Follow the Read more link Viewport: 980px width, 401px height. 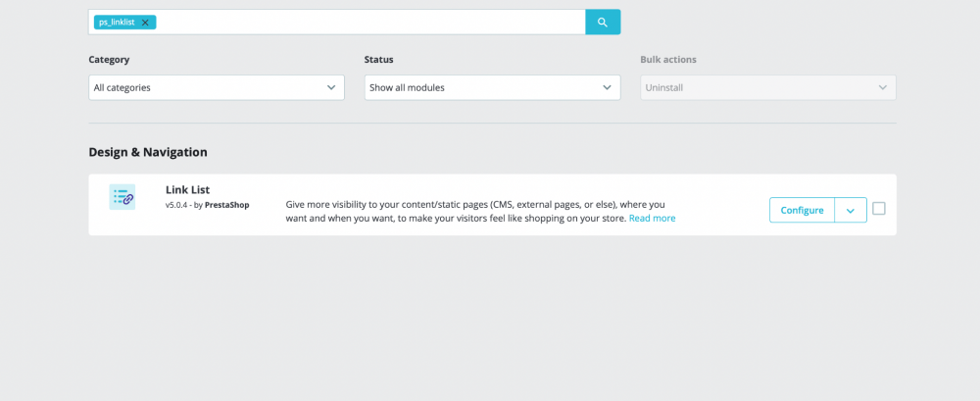click(652, 219)
